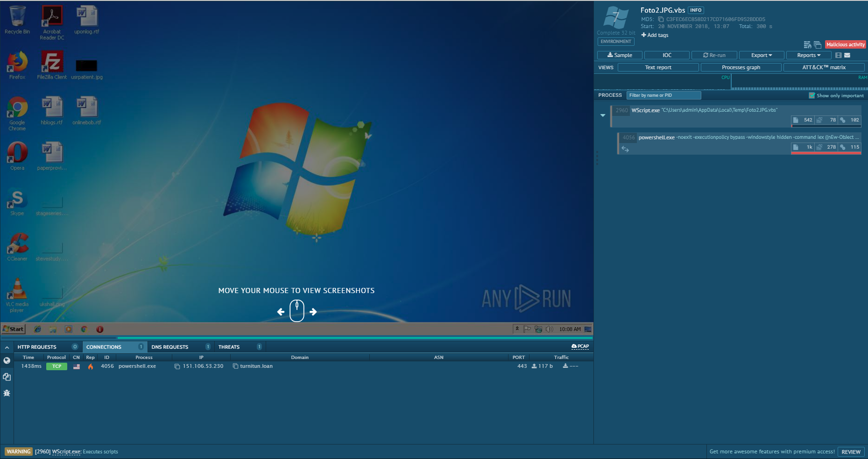This screenshot has height=459, width=868.
Task: Switch to CONNECTIONS tab
Action: coord(115,347)
